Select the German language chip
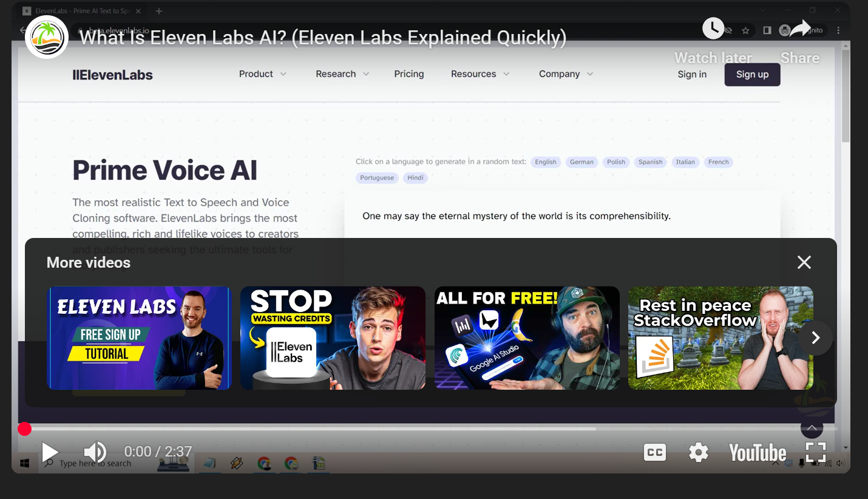This screenshot has height=499, width=868. point(581,162)
